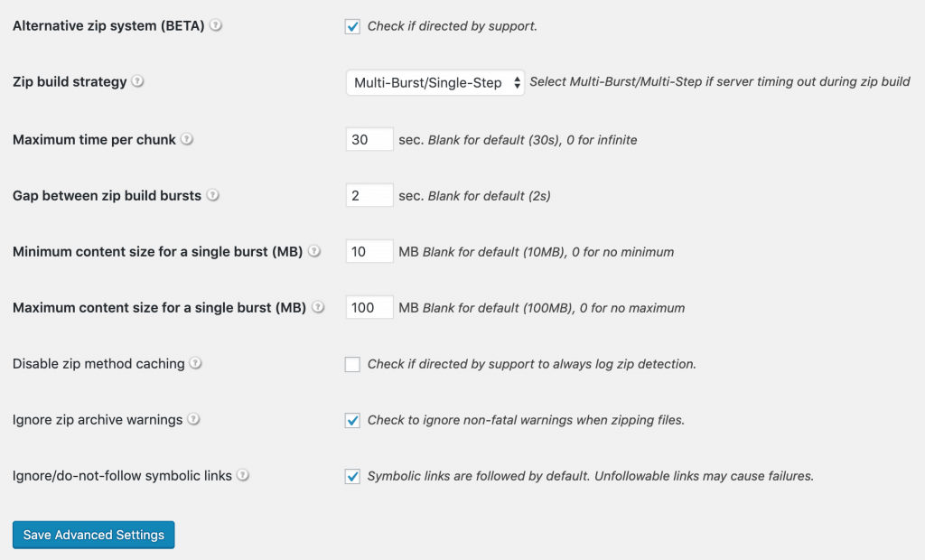Click help icon next to Disable zip method caching
Screen dimensions: 925x560
pos(195,363)
